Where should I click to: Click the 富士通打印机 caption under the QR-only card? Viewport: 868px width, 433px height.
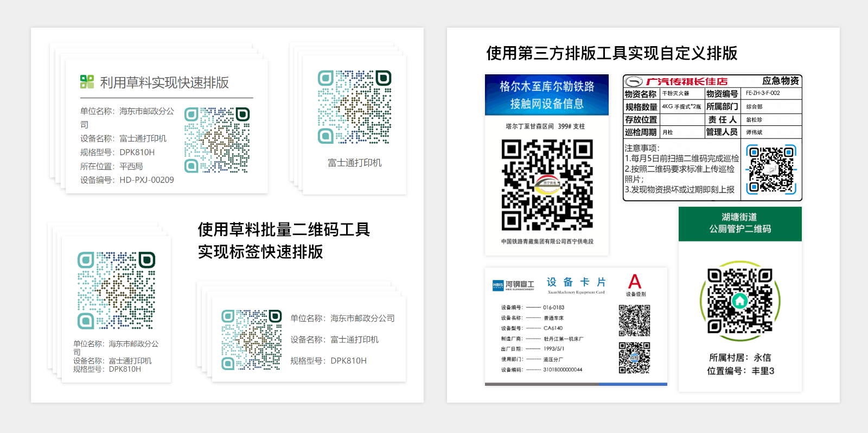pyautogui.click(x=355, y=163)
